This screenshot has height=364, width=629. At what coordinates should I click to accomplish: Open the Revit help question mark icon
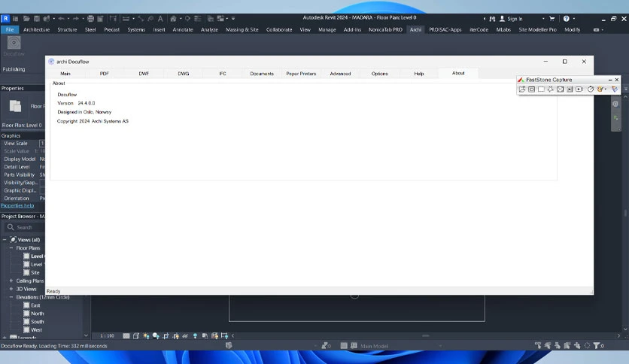click(566, 19)
